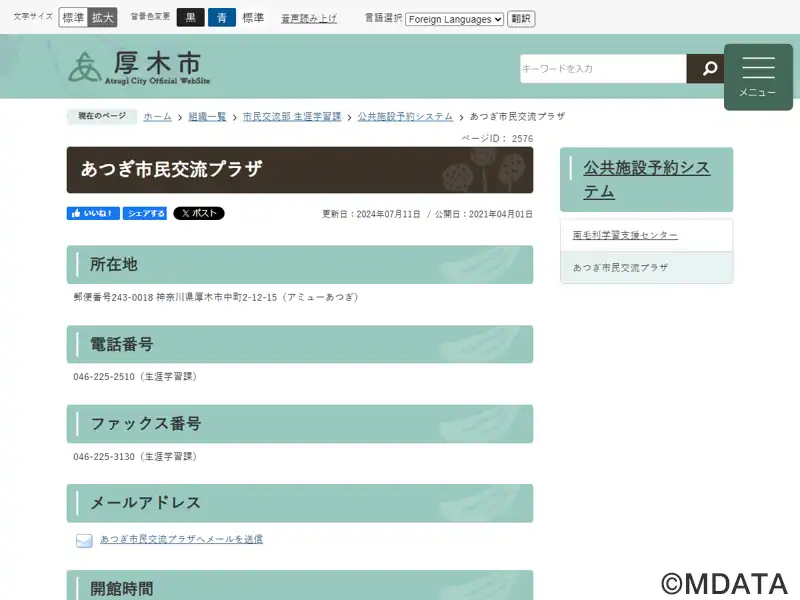
Task: Click the search magnifier icon button
Action: point(709,69)
